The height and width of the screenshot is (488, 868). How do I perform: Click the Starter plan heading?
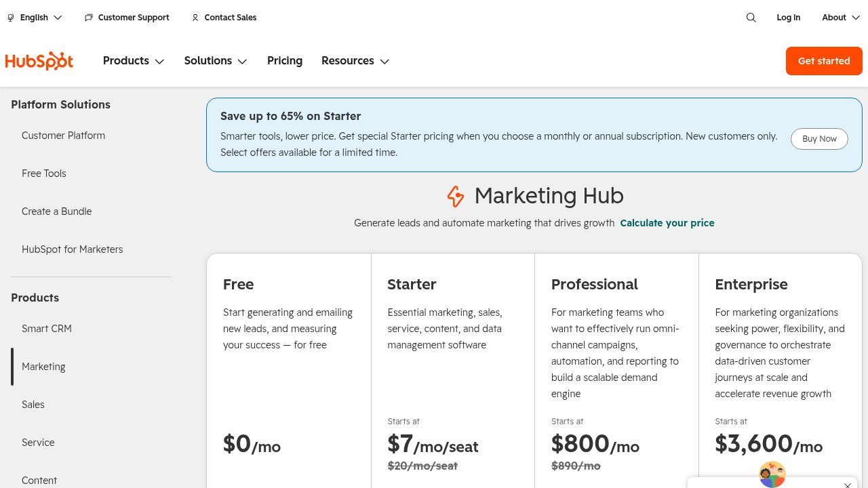pos(412,285)
